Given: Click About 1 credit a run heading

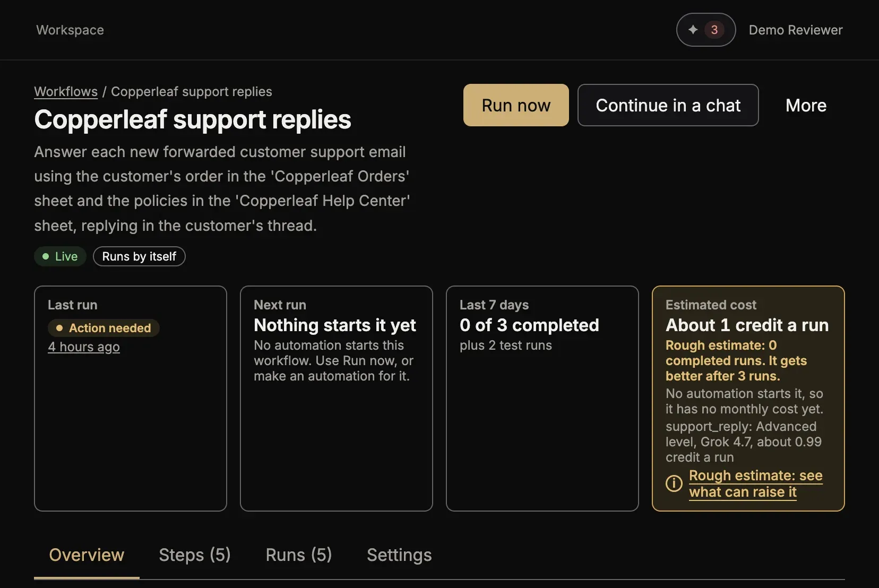Looking at the screenshot, I should click(747, 325).
